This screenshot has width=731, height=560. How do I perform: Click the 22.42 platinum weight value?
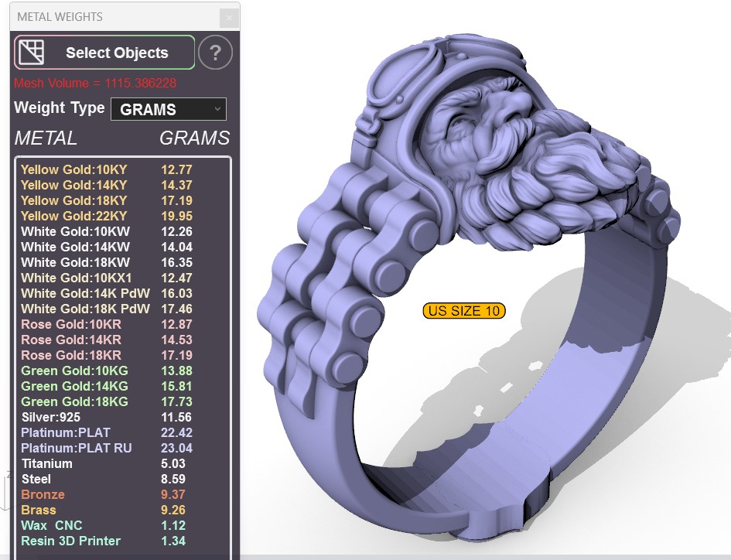click(x=176, y=432)
